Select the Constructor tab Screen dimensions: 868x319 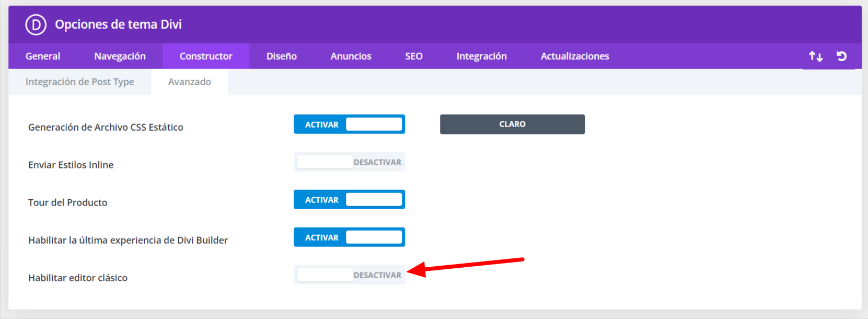click(x=206, y=56)
